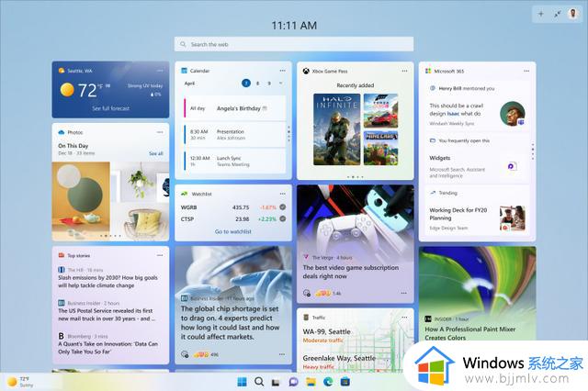
Task: Toggle the CTSP watch check icon
Action: pos(283,218)
